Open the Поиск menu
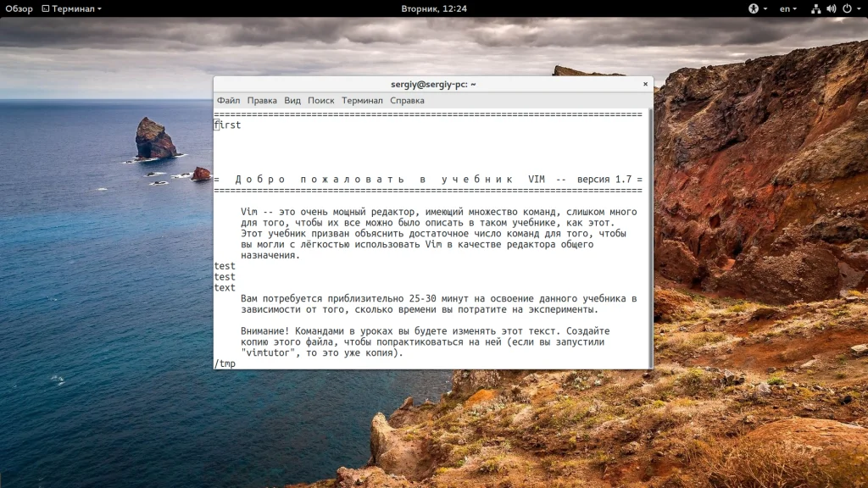Image resolution: width=868 pixels, height=488 pixels. [321, 100]
